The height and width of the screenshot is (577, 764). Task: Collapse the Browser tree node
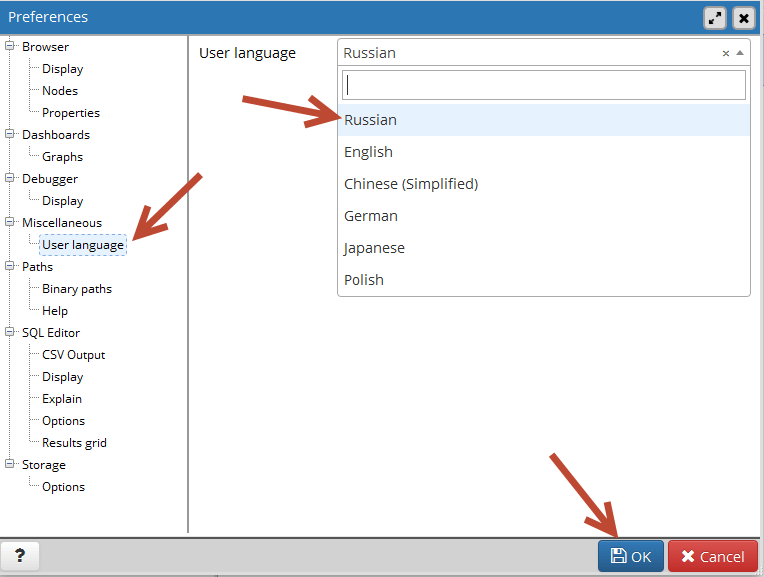tap(11, 46)
